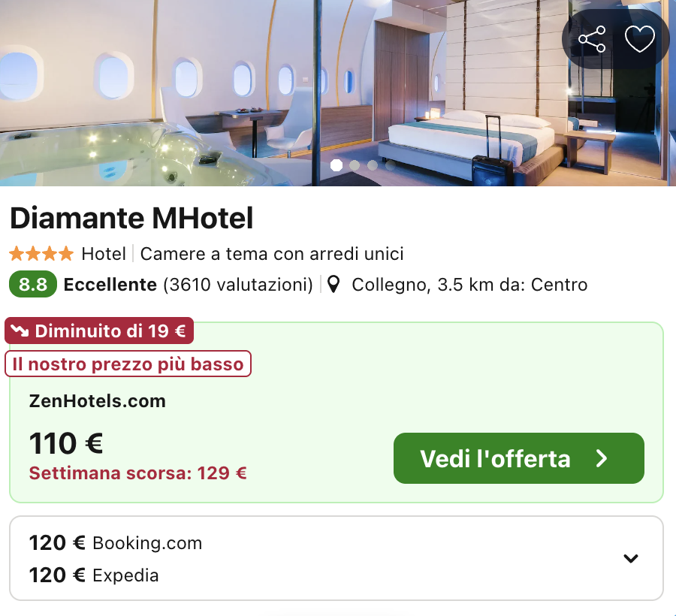
Task: Click the green 8.8 rating badge
Action: click(x=32, y=285)
